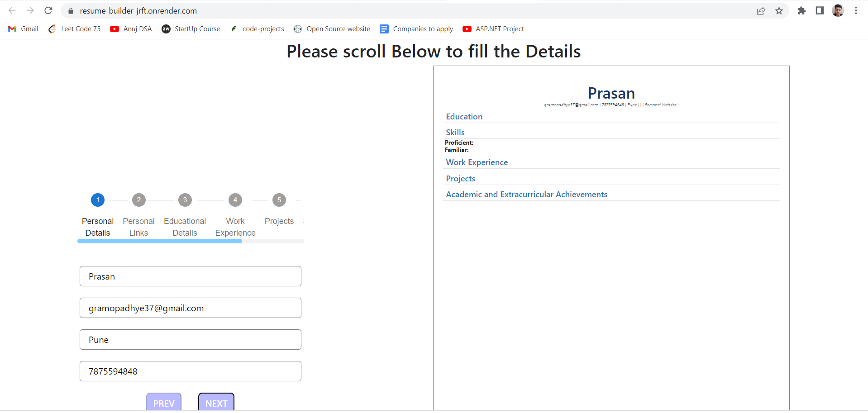Screen dimensions: 868x413
Task: Open the side panel icon
Action: 820,10
